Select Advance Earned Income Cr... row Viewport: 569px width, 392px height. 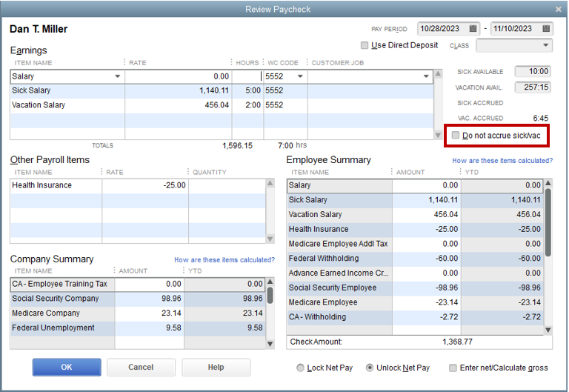(415, 273)
